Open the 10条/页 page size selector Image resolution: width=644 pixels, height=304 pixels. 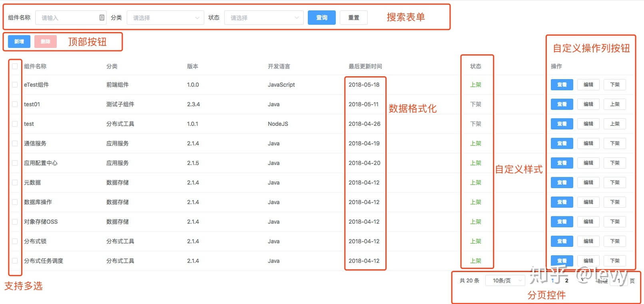505,280
